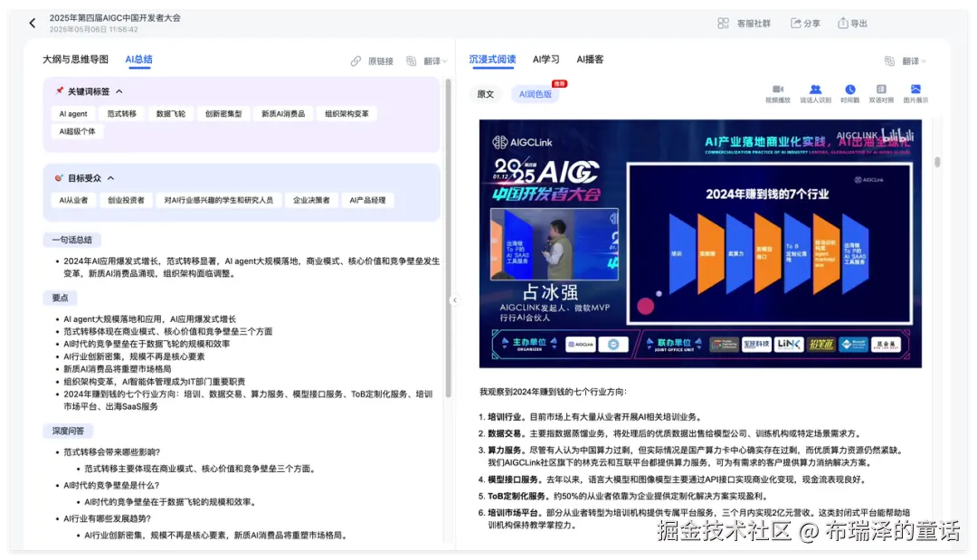Click the 深度问答 section heading

coord(68,431)
